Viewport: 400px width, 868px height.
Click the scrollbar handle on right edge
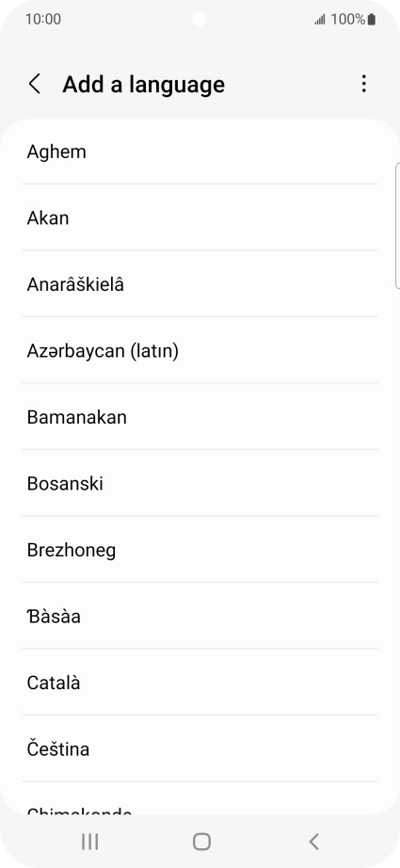point(398,226)
